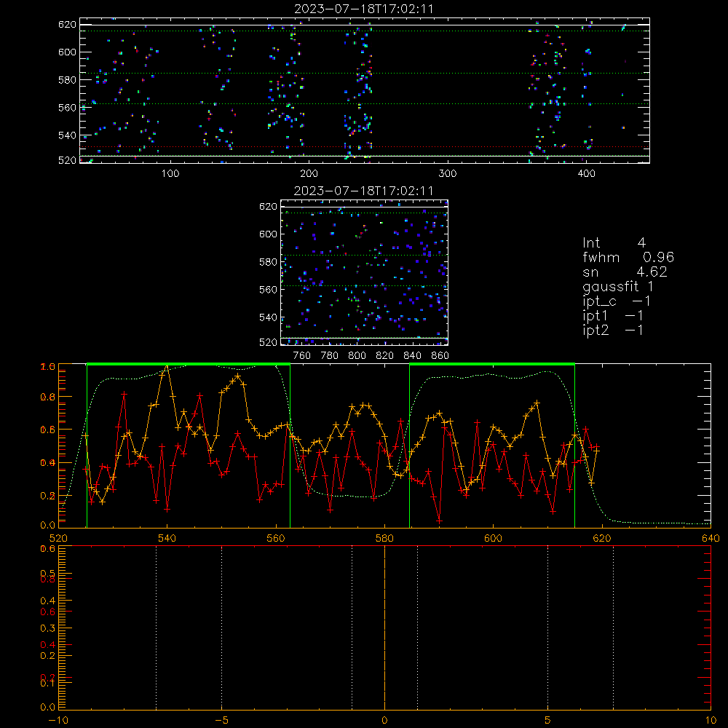Click orange y-axis label 0.0 on bottom plot
The height and width of the screenshot is (728, 728).
pos(48,707)
